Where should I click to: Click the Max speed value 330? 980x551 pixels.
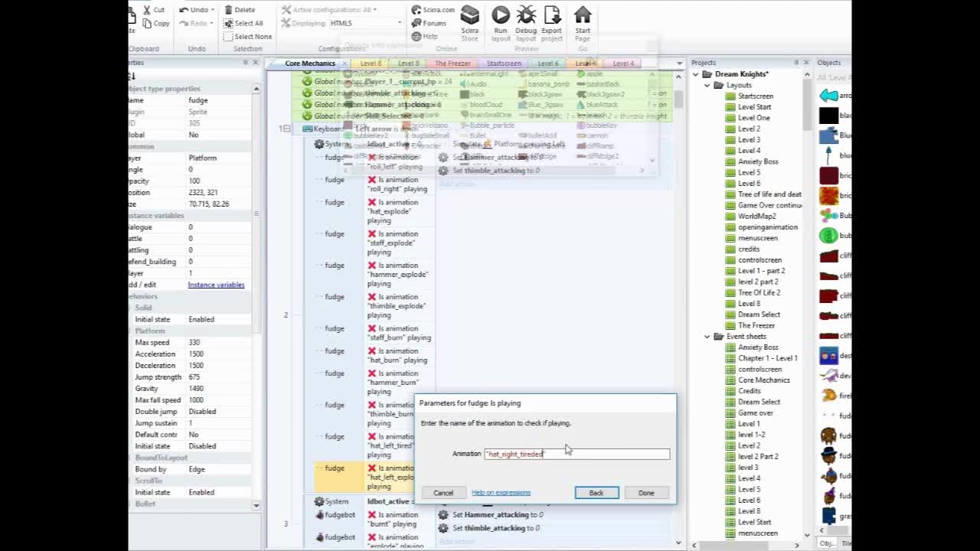point(218,342)
